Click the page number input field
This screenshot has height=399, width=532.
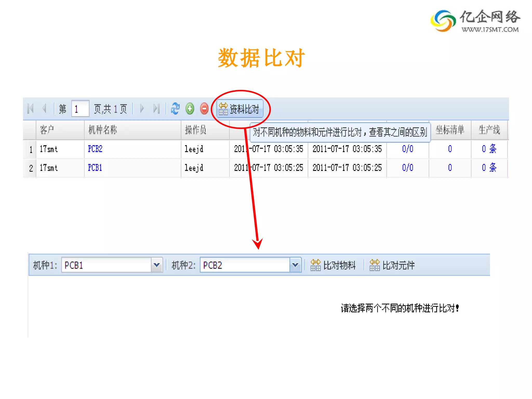[x=80, y=109]
